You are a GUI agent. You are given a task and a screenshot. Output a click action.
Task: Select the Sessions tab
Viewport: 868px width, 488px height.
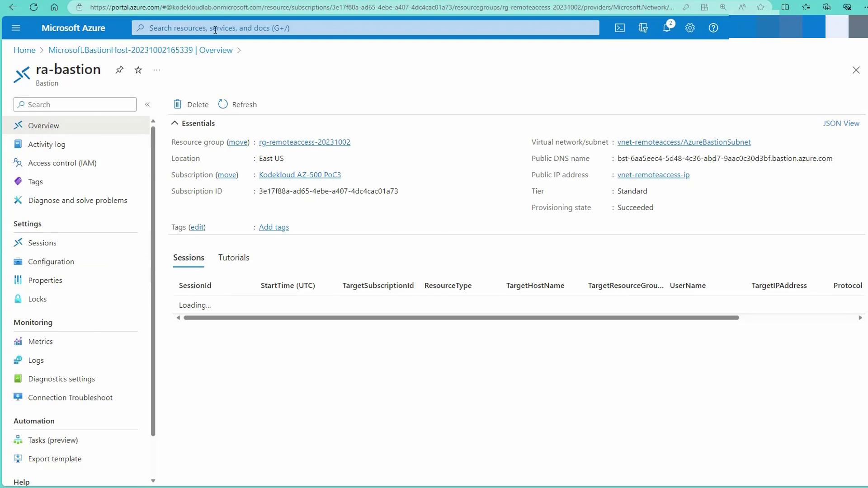click(x=189, y=258)
